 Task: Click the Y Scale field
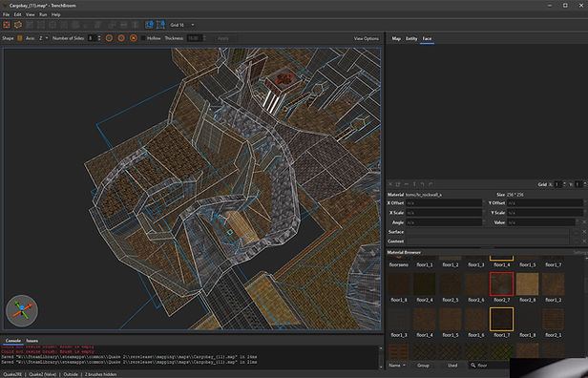[x=545, y=213]
